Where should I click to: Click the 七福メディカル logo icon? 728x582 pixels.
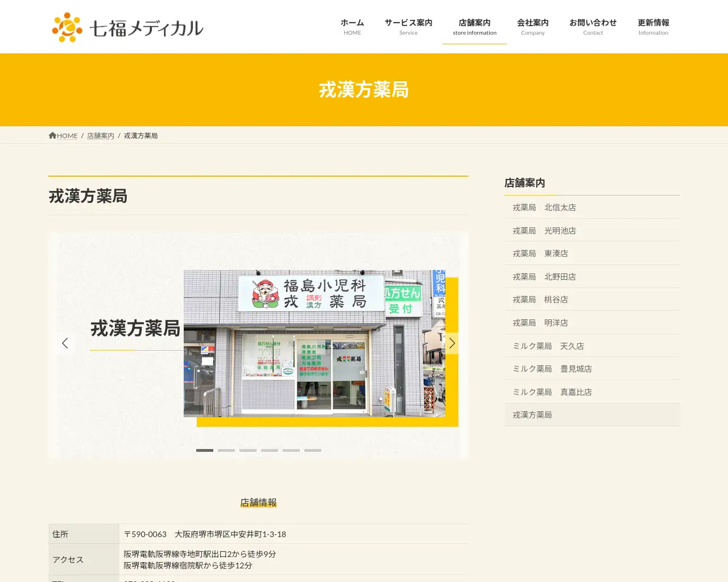67,26
